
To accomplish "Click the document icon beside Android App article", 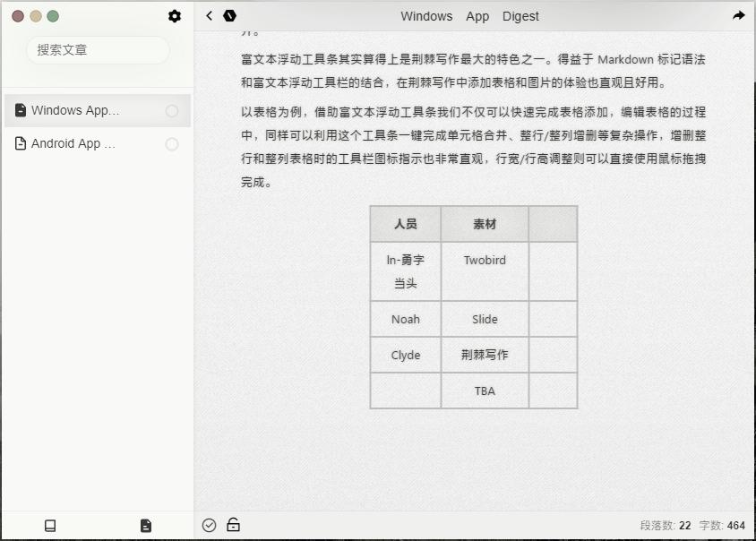I will pyautogui.click(x=21, y=143).
